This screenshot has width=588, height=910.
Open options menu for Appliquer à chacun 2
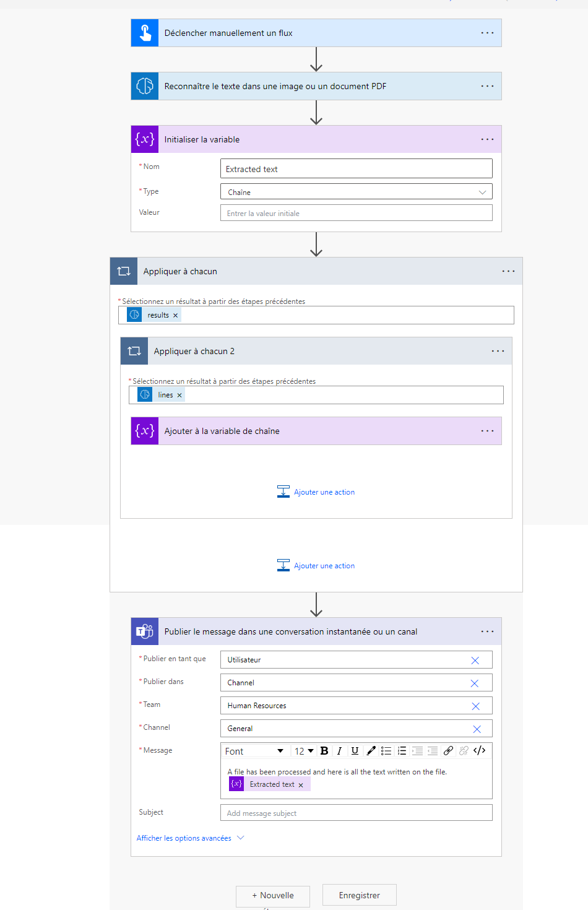point(498,351)
